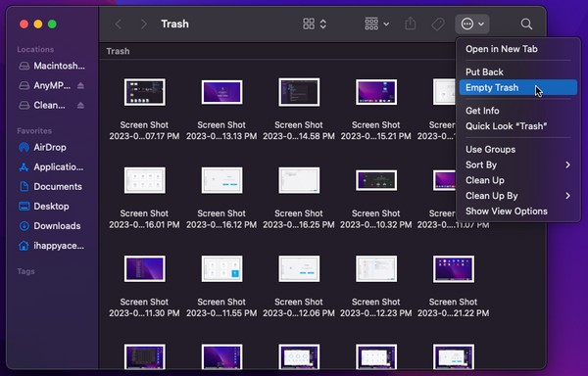The image size is (588, 376).
Task: Select screenshot thumbnail ending 07.17 PM
Action: 144,92
